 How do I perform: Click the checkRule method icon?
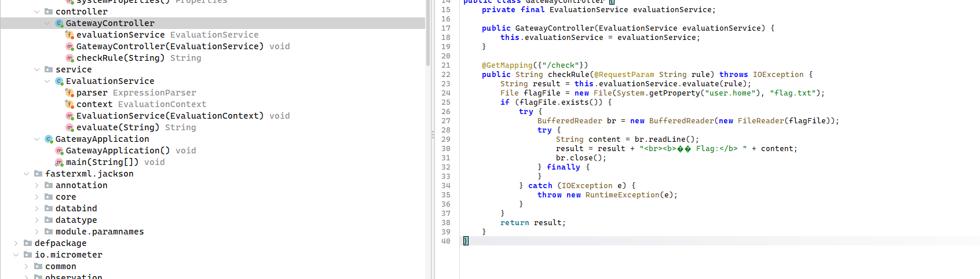(70, 58)
